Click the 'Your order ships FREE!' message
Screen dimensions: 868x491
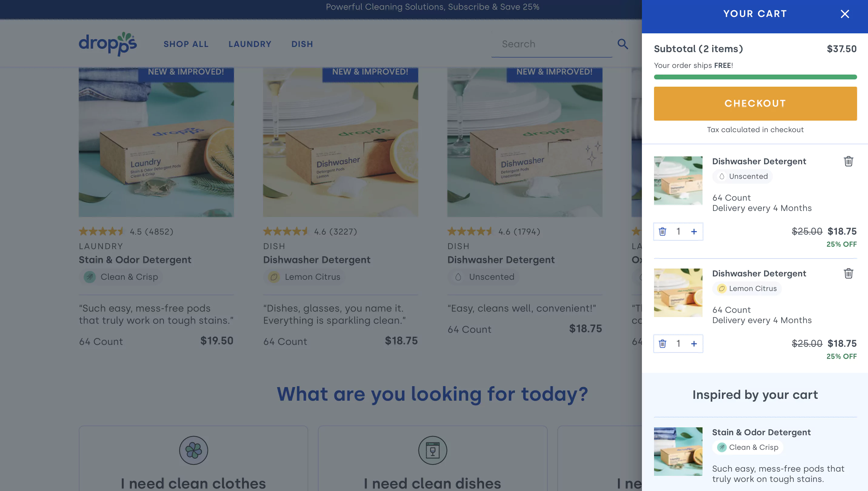pos(693,65)
